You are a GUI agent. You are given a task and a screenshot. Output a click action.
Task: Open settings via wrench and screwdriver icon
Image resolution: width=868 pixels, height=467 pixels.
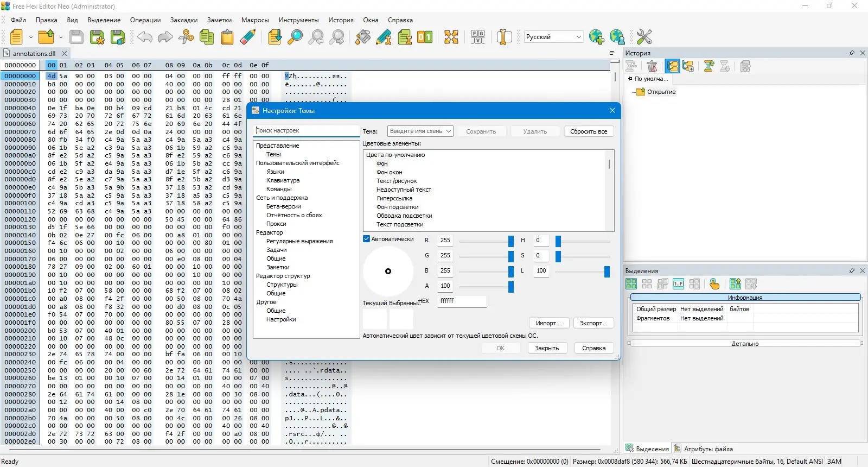pyautogui.click(x=644, y=37)
